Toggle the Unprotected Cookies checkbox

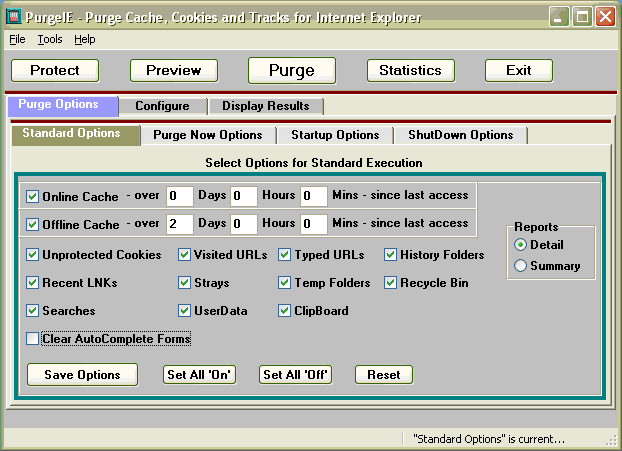point(32,254)
